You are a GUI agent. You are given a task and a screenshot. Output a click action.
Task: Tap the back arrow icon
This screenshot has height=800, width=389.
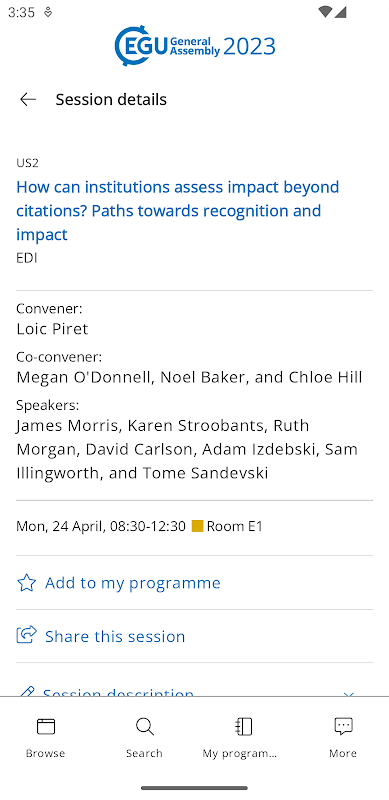pyautogui.click(x=28, y=99)
